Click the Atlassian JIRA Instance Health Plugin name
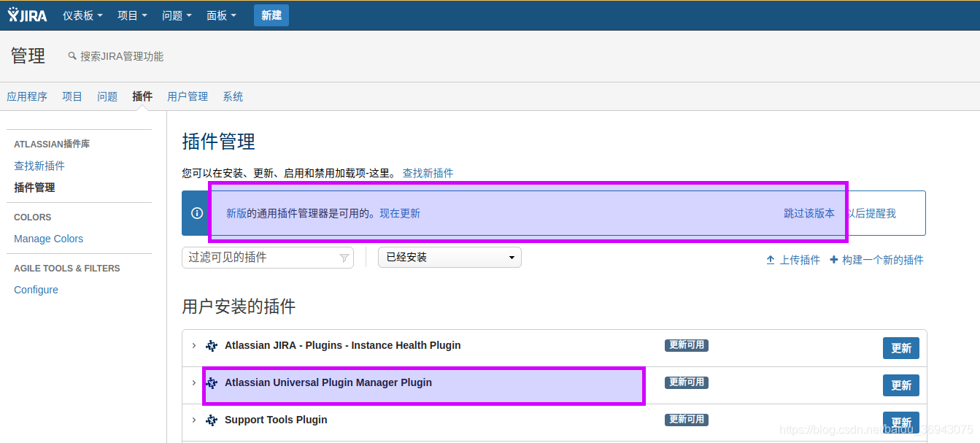This screenshot has width=980, height=443. (343, 345)
